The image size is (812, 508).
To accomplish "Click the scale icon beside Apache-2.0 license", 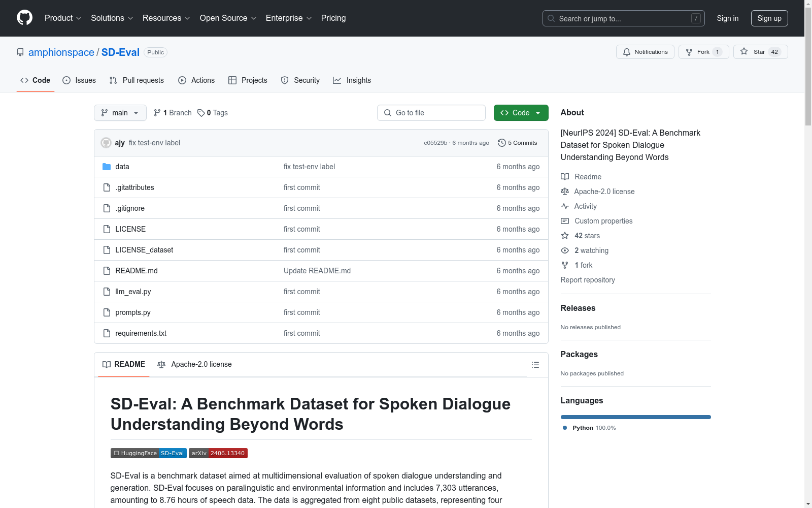I will click(565, 192).
